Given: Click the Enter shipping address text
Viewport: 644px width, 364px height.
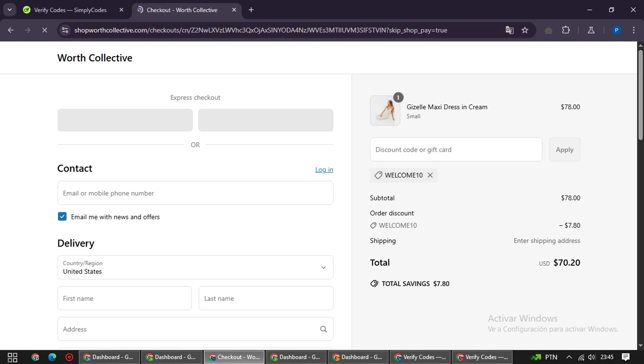Looking at the screenshot, I should tap(547, 241).
